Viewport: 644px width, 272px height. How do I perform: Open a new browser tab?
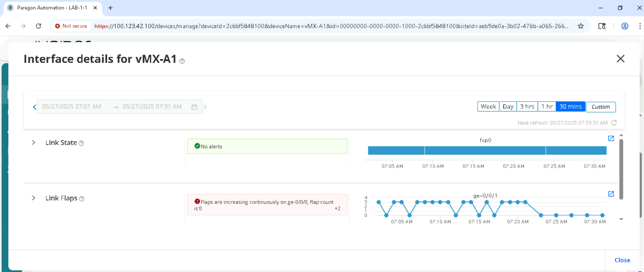pyautogui.click(x=110, y=8)
